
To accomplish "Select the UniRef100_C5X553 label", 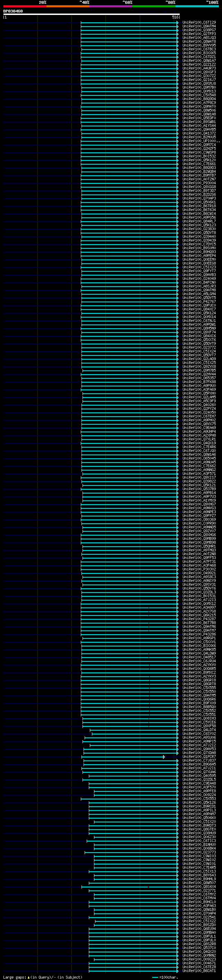I will click(199, 799).
